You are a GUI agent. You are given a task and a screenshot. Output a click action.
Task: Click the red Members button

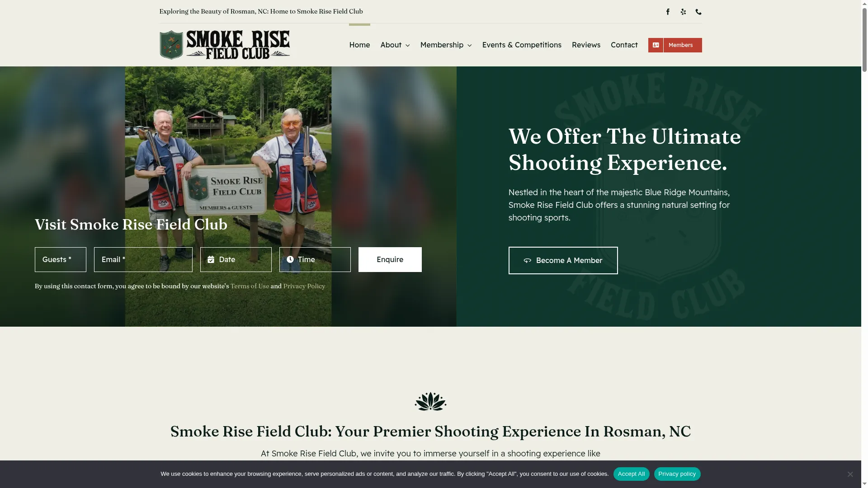click(x=675, y=45)
